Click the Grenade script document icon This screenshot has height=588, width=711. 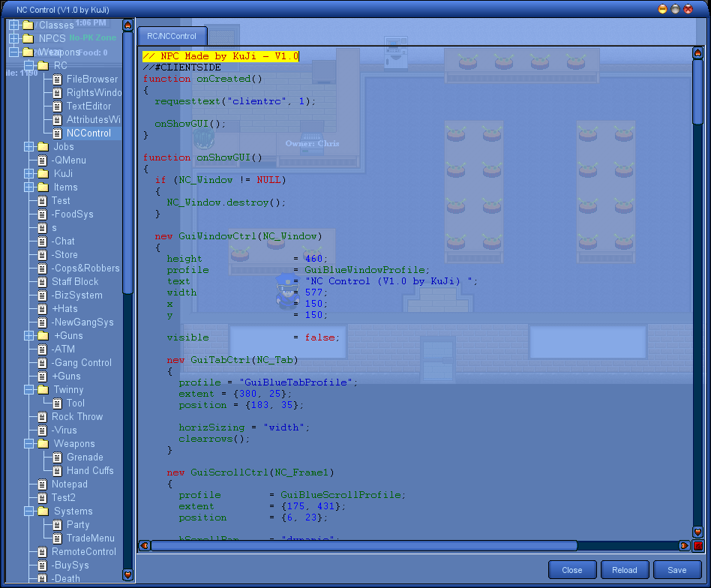tap(57, 457)
